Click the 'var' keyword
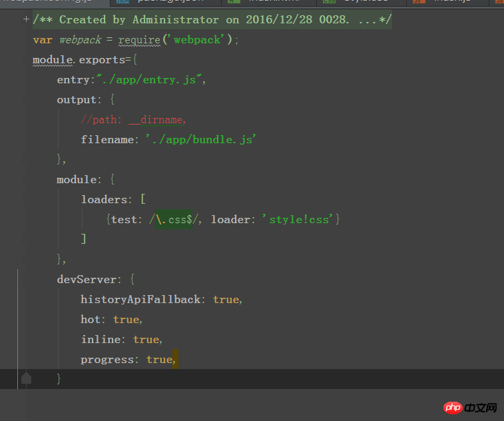 click(x=43, y=40)
